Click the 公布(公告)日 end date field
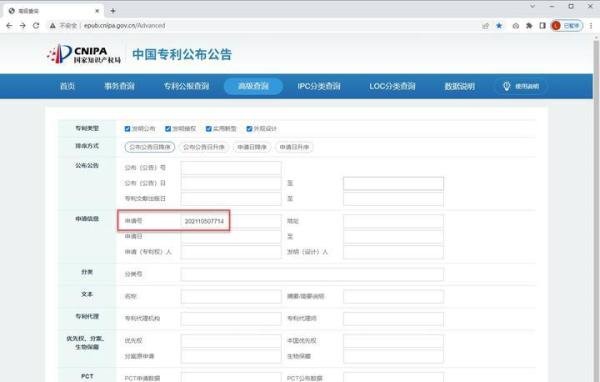 [393, 183]
